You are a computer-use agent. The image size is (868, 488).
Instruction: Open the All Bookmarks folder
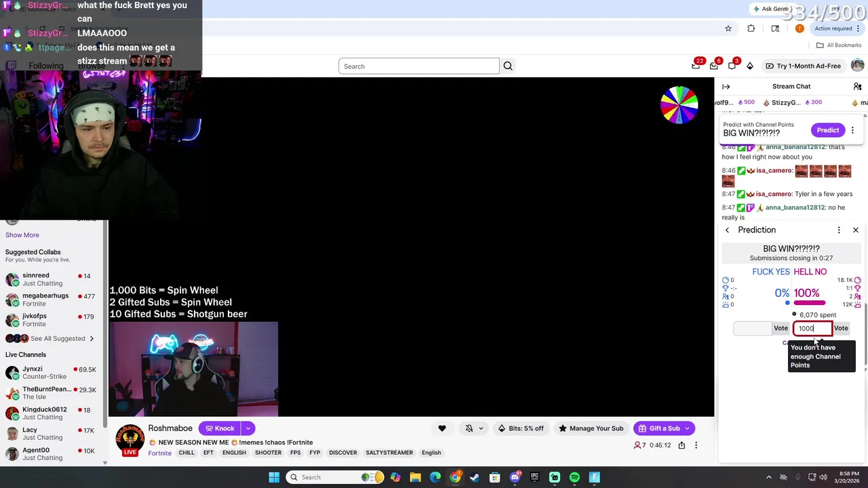click(839, 45)
